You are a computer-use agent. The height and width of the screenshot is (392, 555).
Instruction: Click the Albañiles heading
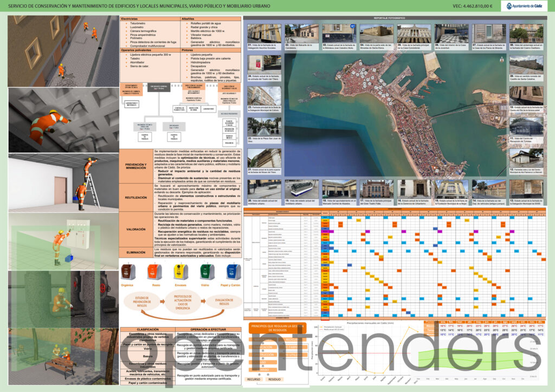pos(188,19)
